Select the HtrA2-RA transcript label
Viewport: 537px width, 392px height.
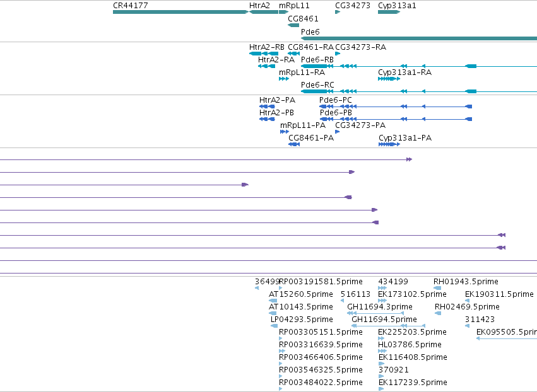(276, 59)
